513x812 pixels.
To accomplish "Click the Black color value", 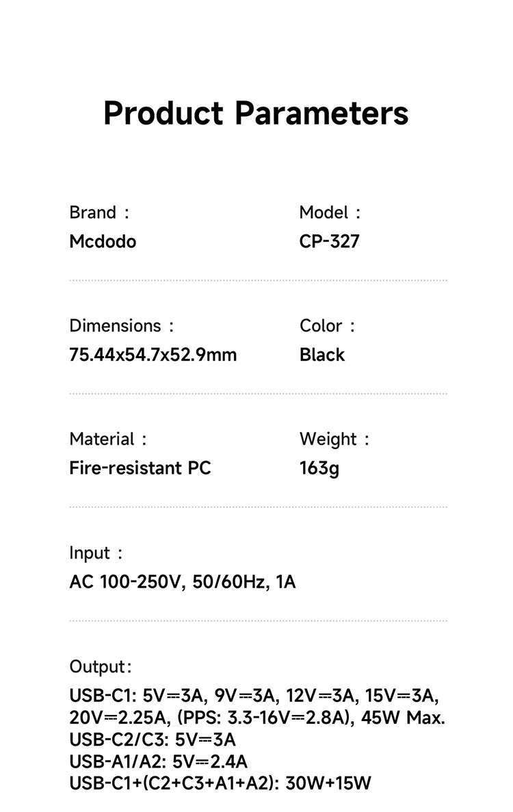I will 321,355.
